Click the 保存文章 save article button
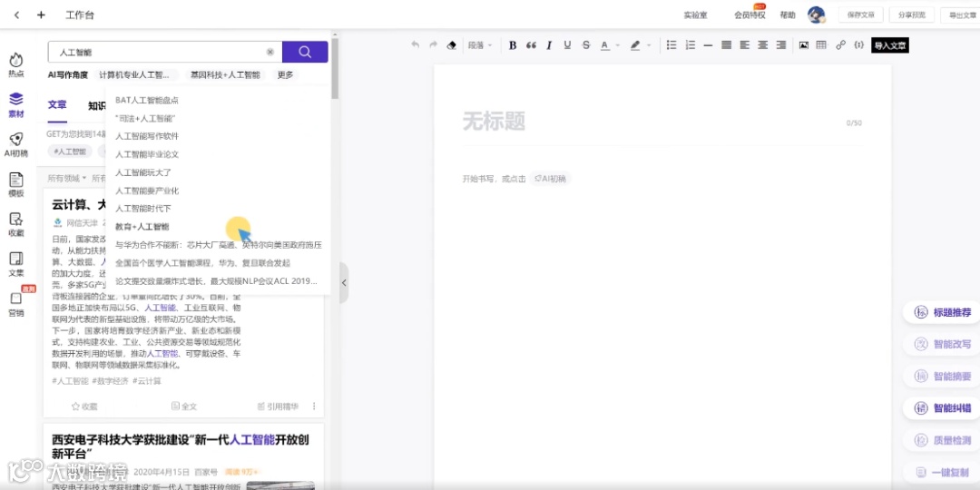The image size is (980, 490). coord(860,15)
